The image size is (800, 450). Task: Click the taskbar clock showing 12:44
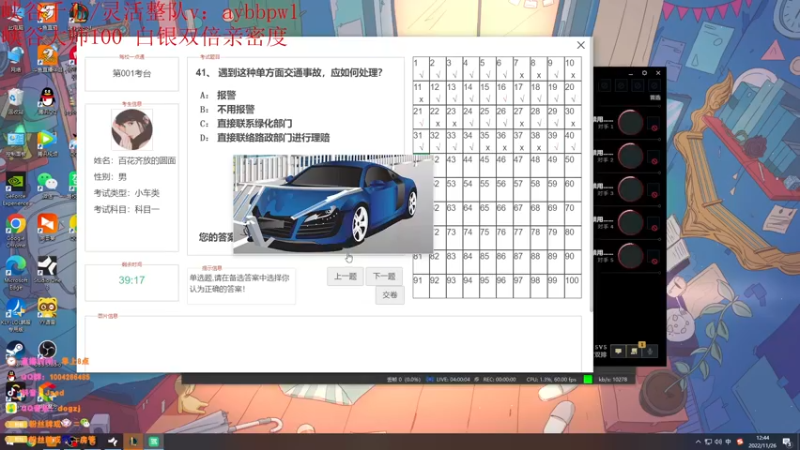pyautogui.click(x=762, y=442)
